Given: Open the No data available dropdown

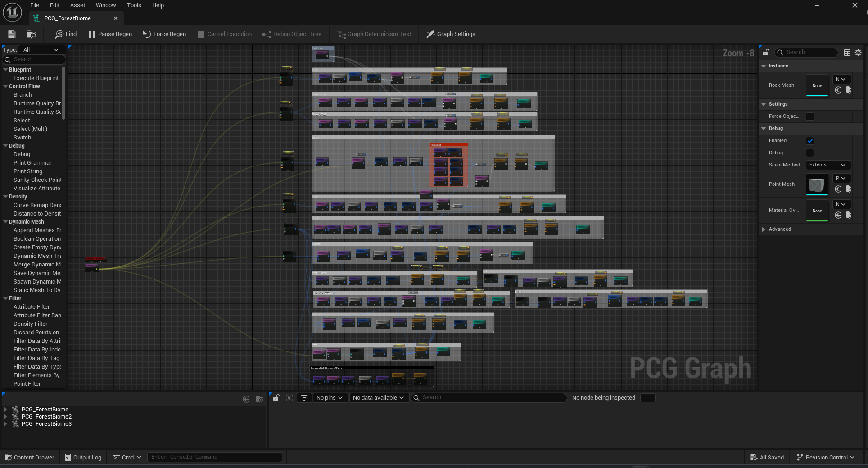Looking at the screenshot, I should tap(378, 398).
